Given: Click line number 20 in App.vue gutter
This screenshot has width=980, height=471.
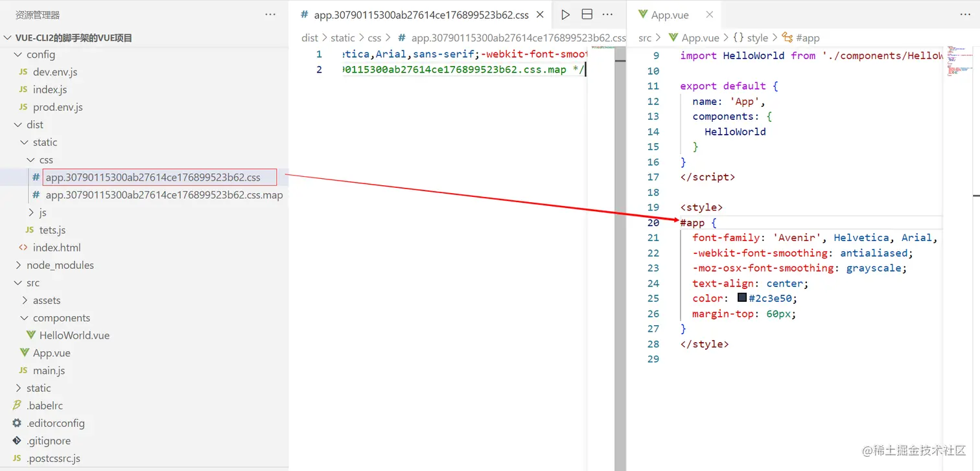Looking at the screenshot, I should (653, 222).
